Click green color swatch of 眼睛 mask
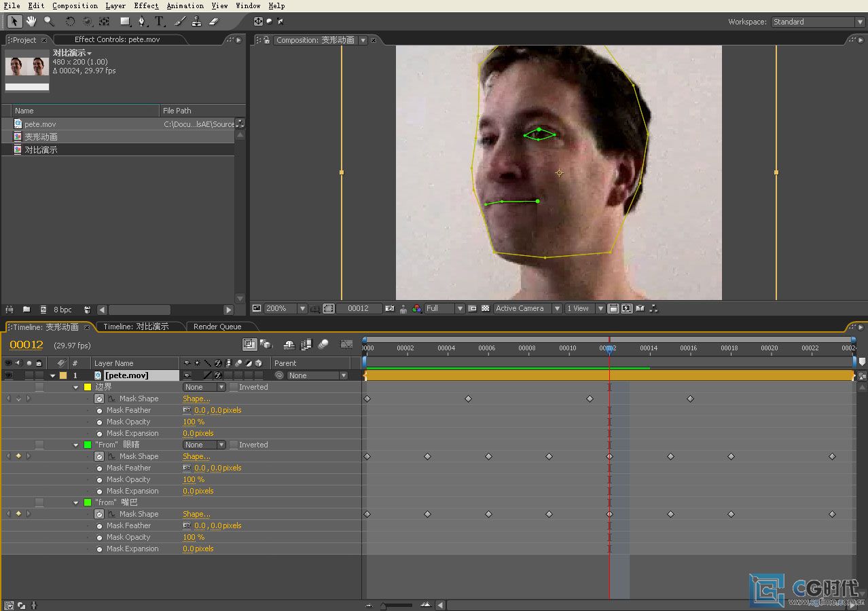Screen dimensions: 868x611 [87, 445]
